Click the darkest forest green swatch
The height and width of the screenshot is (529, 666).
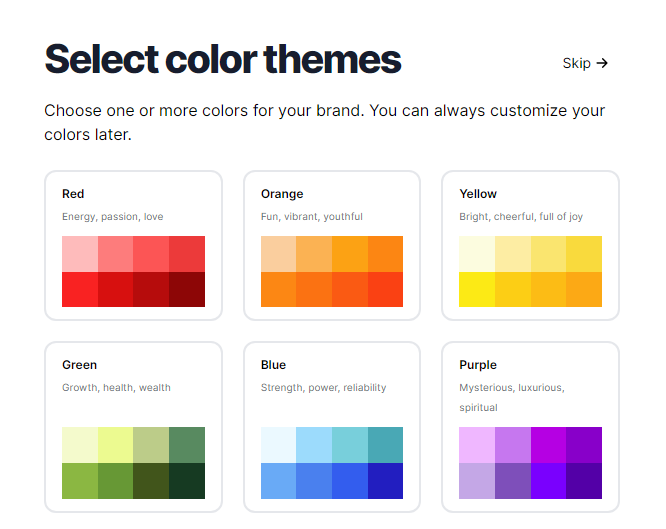point(187,480)
